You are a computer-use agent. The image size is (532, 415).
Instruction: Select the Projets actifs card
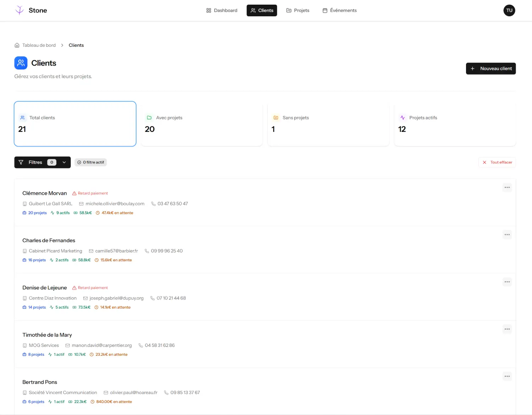455,124
